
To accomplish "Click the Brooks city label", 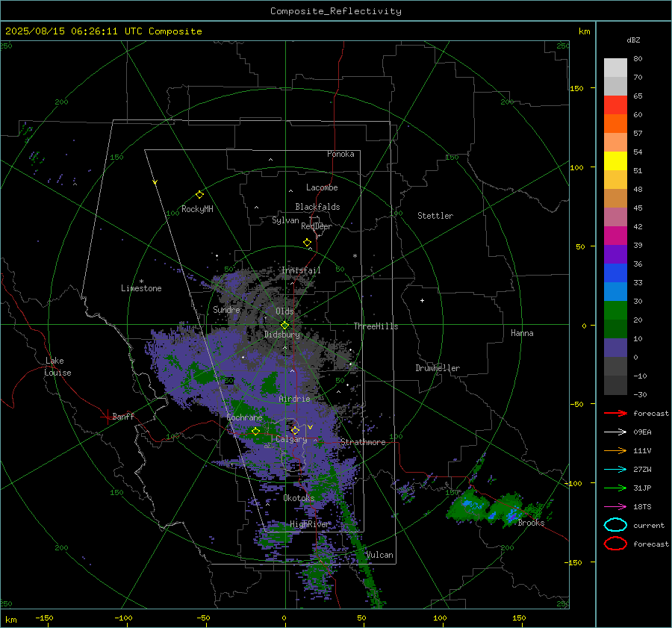I will click(531, 523).
